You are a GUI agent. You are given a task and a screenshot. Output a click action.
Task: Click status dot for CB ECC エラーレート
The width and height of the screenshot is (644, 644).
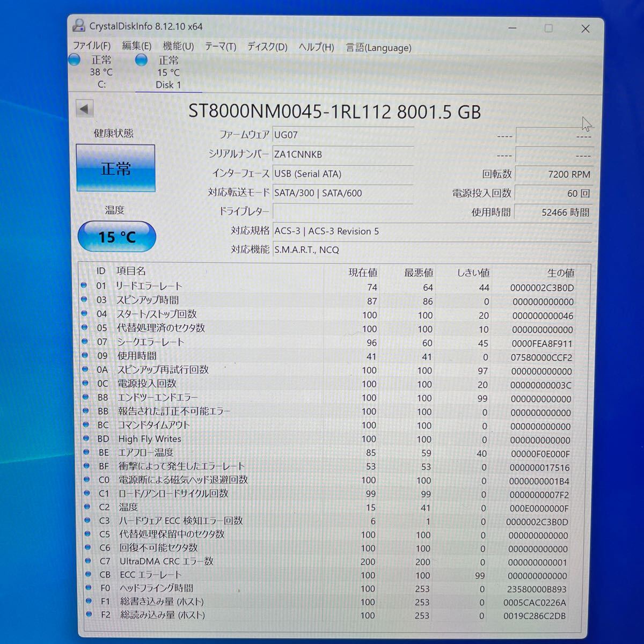(x=88, y=574)
